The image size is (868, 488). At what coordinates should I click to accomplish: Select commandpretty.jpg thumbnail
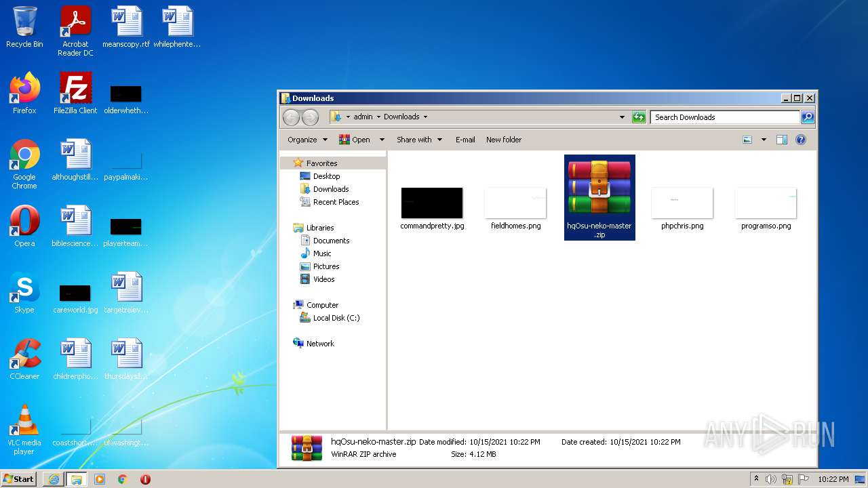pyautogui.click(x=432, y=209)
